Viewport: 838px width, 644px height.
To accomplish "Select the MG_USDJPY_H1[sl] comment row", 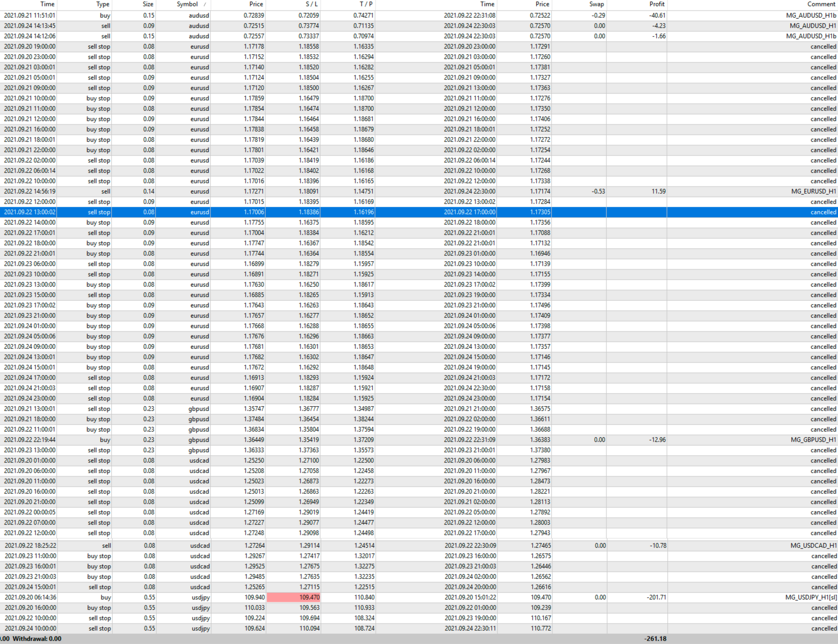I will point(811,597).
